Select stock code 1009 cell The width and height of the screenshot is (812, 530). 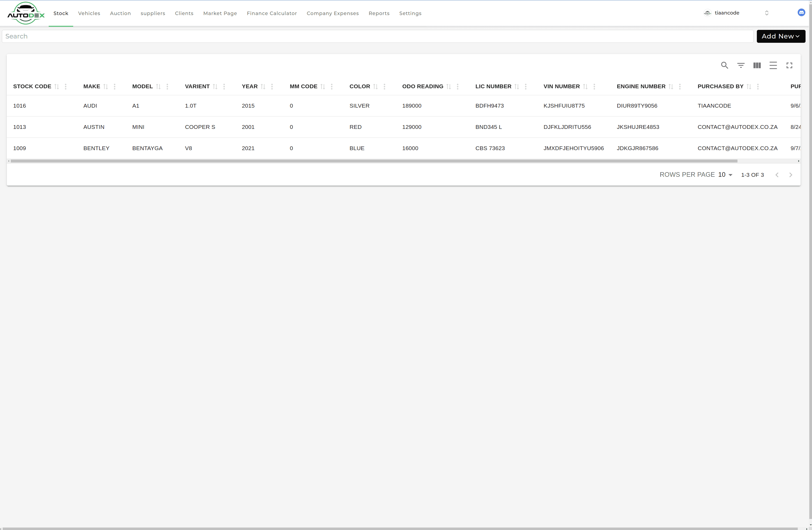point(19,148)
